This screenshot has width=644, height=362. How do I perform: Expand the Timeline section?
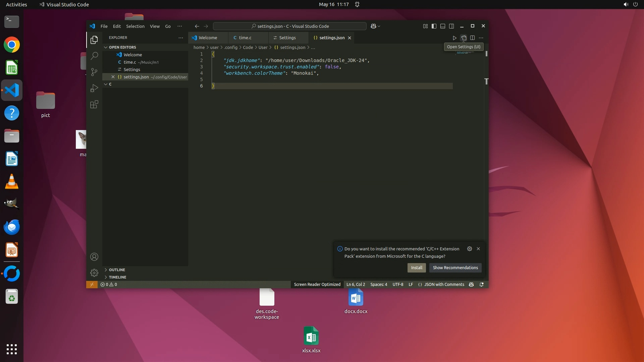click(x=117, y=277)
